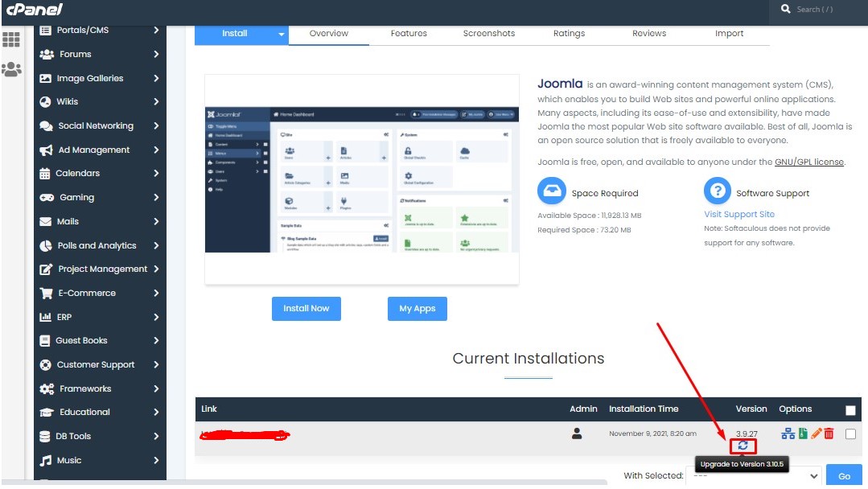Click the Music note icon
The width and height of the screenshot is (868, 489).
46,460
